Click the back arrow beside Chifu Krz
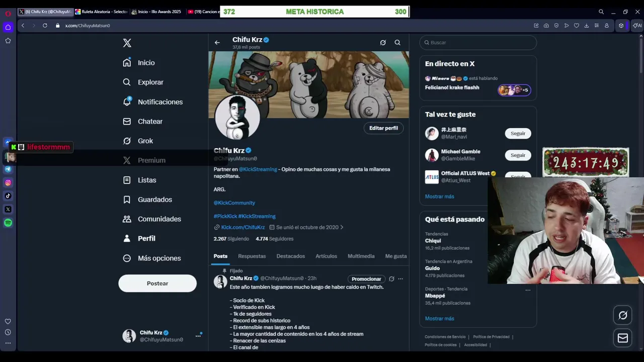The width and height of the screenshot is (644, 362). [x=217, y=43]
